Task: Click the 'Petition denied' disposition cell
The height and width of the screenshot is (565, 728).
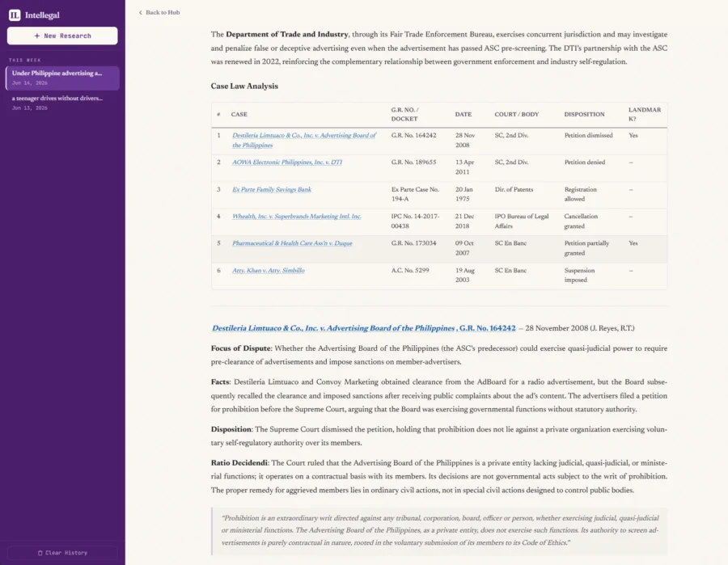Action: click(585, 162)
